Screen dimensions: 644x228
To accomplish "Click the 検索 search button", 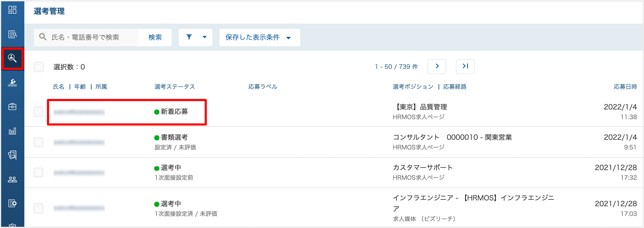I will point(155,37).
